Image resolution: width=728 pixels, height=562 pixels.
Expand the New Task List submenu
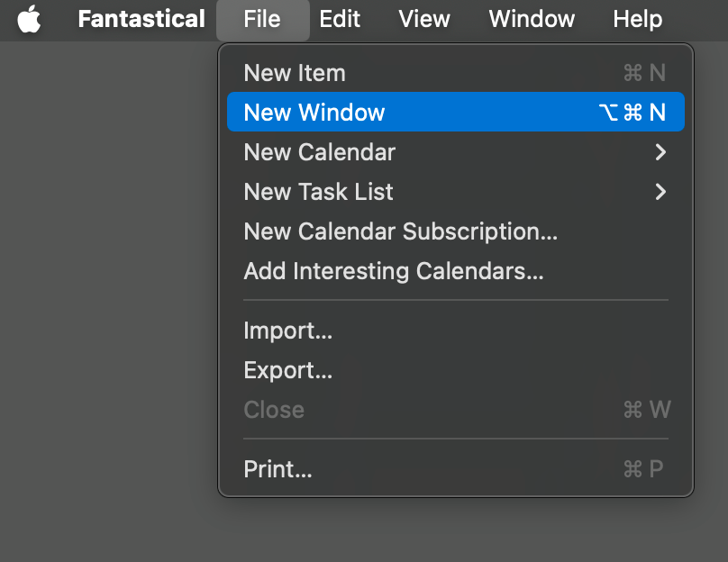pos(456,192)
